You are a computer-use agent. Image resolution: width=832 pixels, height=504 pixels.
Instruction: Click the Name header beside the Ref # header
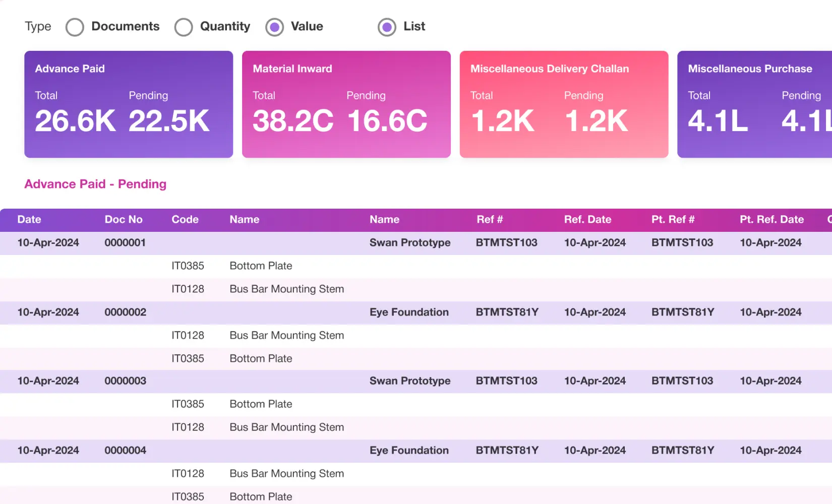click(x=384, y=220)
